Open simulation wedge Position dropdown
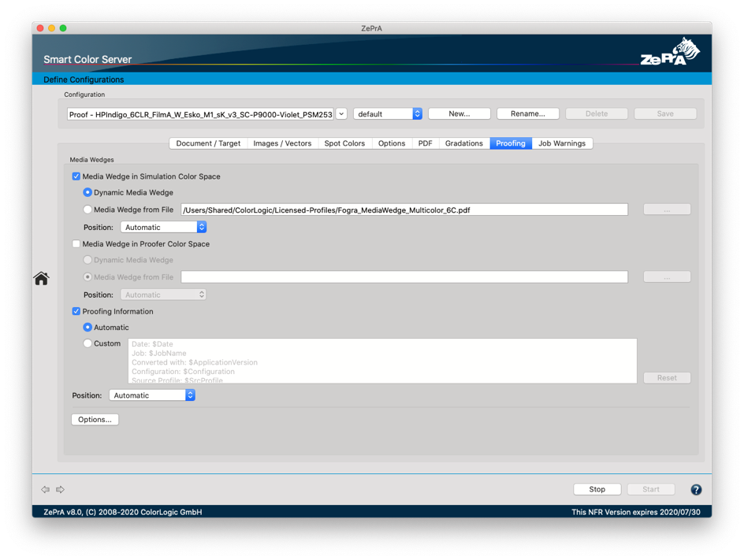The width and height of the screenshot is (744, 560). (x=163, y=227)
